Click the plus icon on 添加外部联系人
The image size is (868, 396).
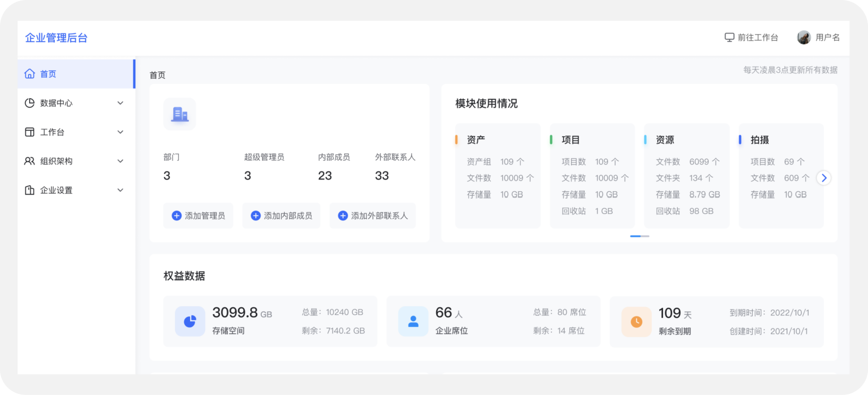click(x=343, y=216)
